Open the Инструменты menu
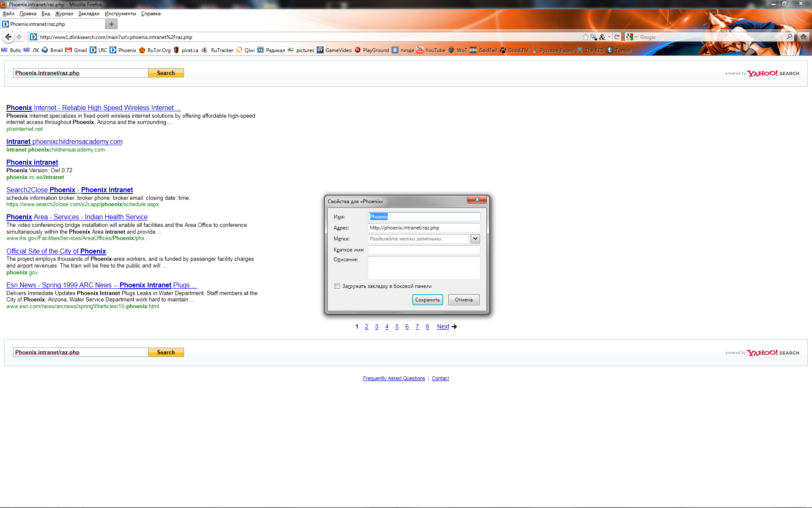Image resolution: width=812 pixels, height=508 pixels. [120, 14]
